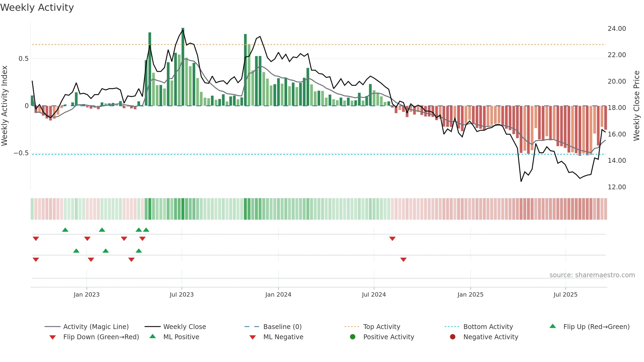Click the 12.00 price axis label

click(x=617, y=187)
